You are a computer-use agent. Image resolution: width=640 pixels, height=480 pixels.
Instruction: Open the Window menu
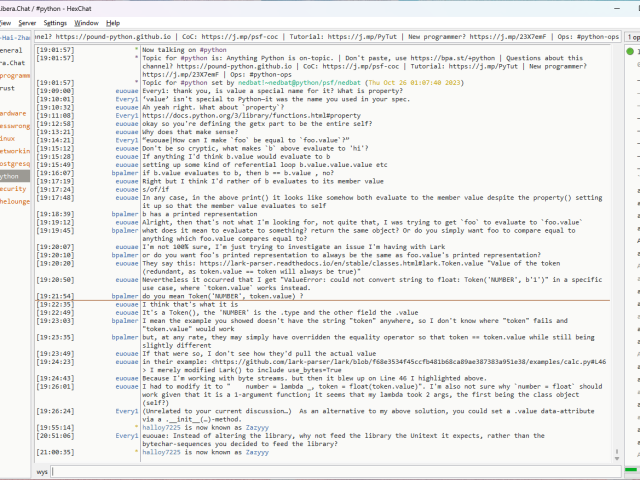pyautogui.click(x=87, y=22)
